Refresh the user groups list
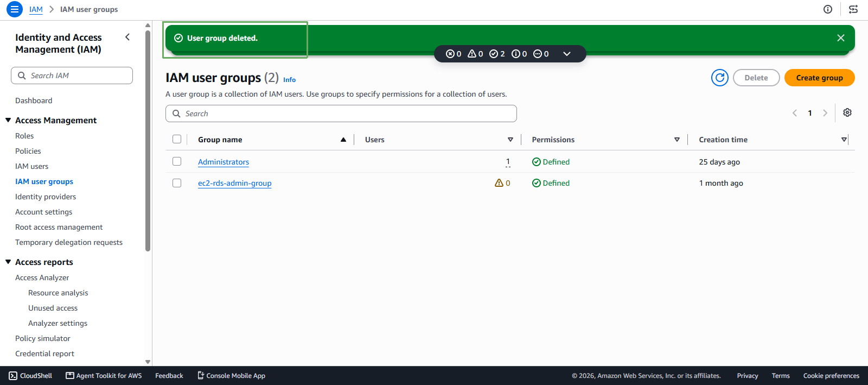Screen dimensions: 868x385 point(720,78)
